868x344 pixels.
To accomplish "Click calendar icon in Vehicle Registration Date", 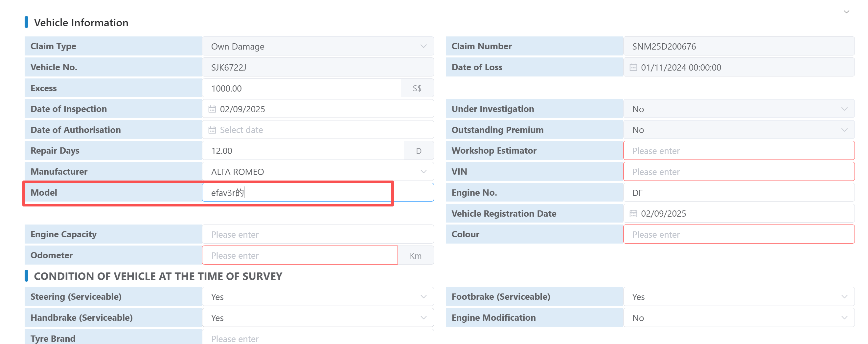I will [633, 214].
